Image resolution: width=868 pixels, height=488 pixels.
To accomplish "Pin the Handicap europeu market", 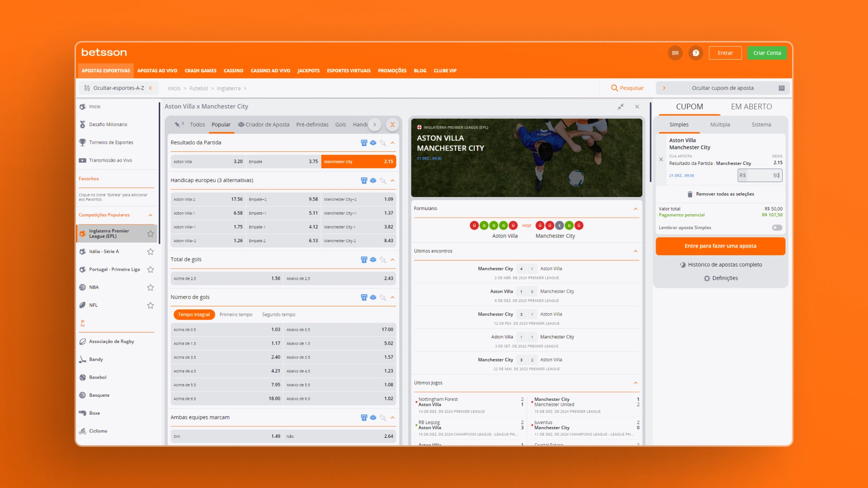I will tap(383, 181).
